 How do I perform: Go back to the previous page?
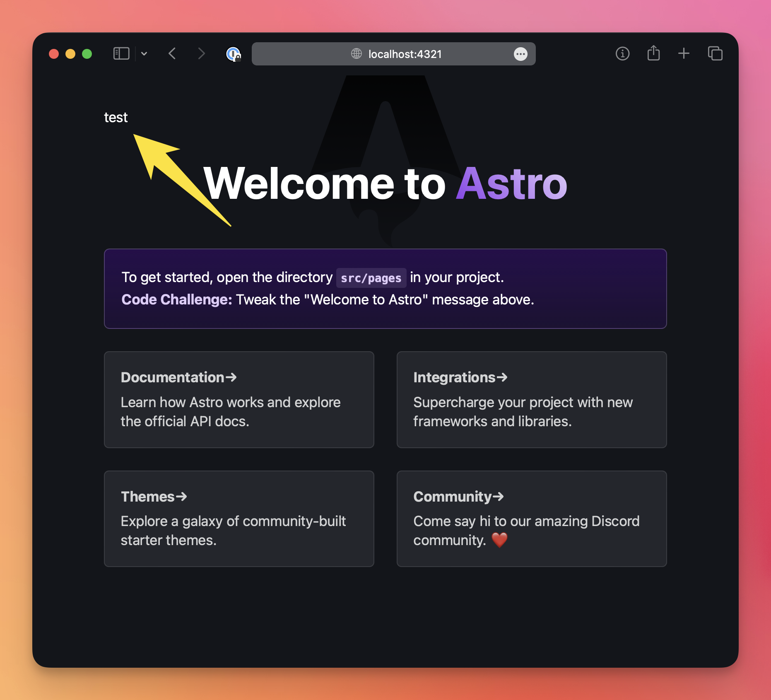click(173, 54)
